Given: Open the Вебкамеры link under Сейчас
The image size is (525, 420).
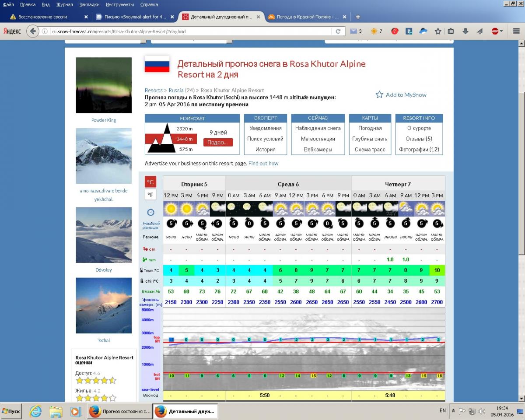Looking at the screenshot, I should pos(318,149).
